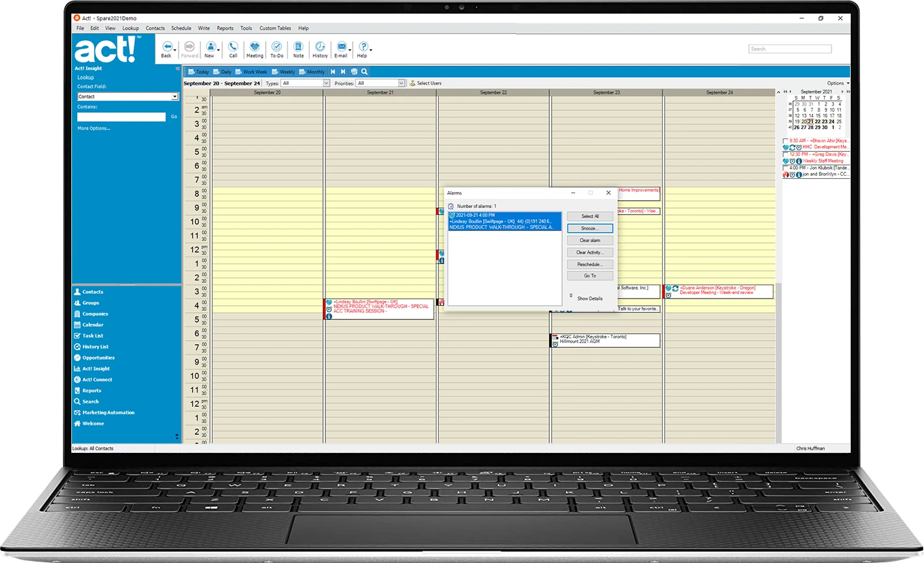Viewport: 924px width, 563px height.
Task: Open Reports in the navigation sidebar
Action: pyautogui.click(x=88, y=391)
